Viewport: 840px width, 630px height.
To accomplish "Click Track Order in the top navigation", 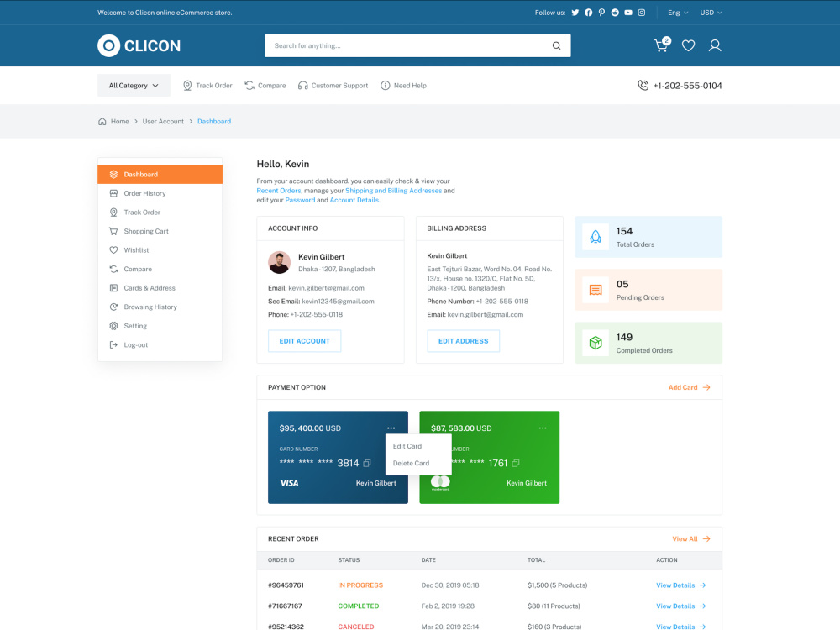I will [207, 85].
